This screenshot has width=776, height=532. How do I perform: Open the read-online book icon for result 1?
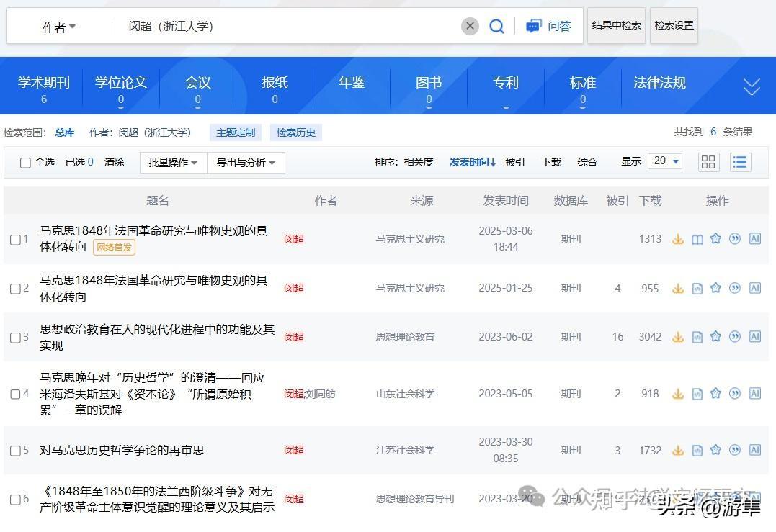[697, 239]
